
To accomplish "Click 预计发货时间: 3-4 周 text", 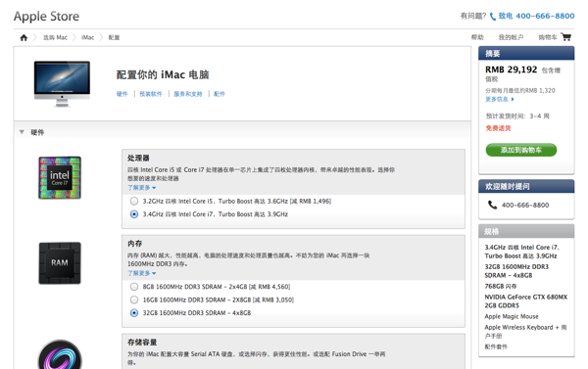I will tap(517, 116).
